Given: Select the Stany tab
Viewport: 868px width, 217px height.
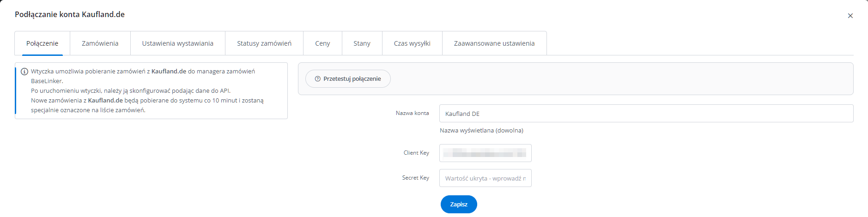Looking at the screenshot, I should coord(362,43).
